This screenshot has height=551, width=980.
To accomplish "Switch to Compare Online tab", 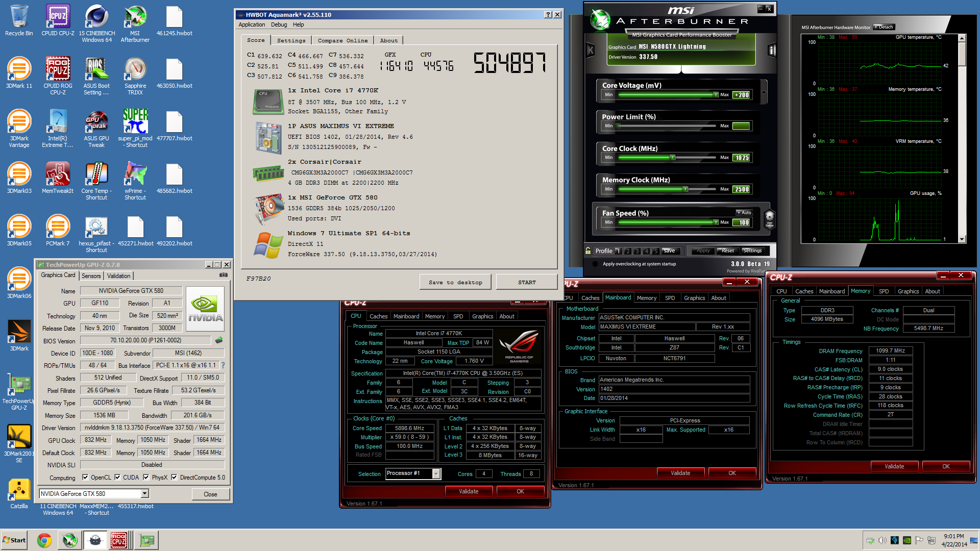I will [x=342, y=40].
